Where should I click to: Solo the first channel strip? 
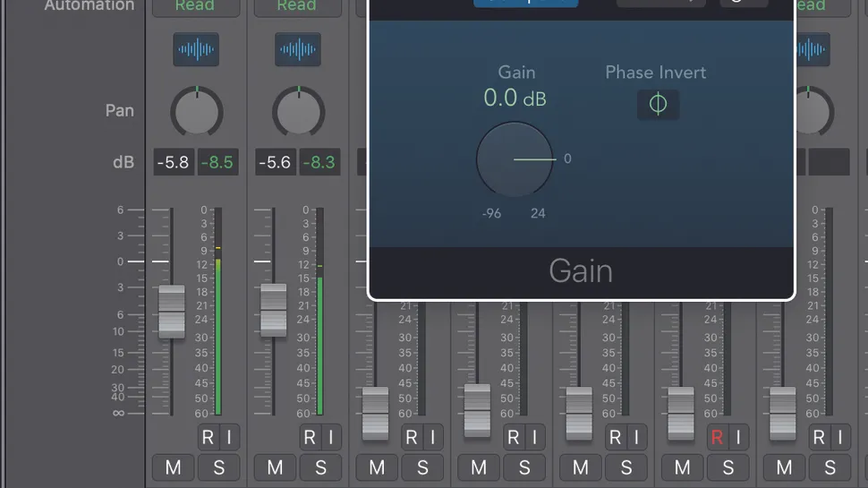pyautogui.click(x=218, y=467)
